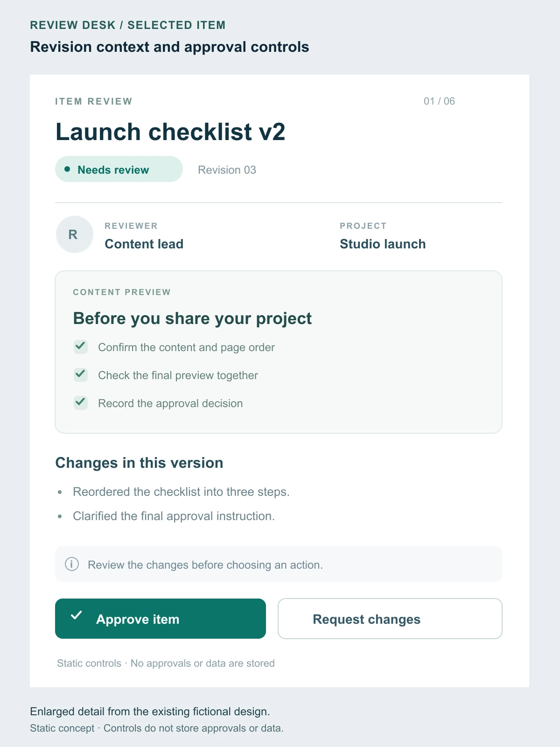Select the Clarified the final approval instruction item
560x747 pixels.
point(174,516)
